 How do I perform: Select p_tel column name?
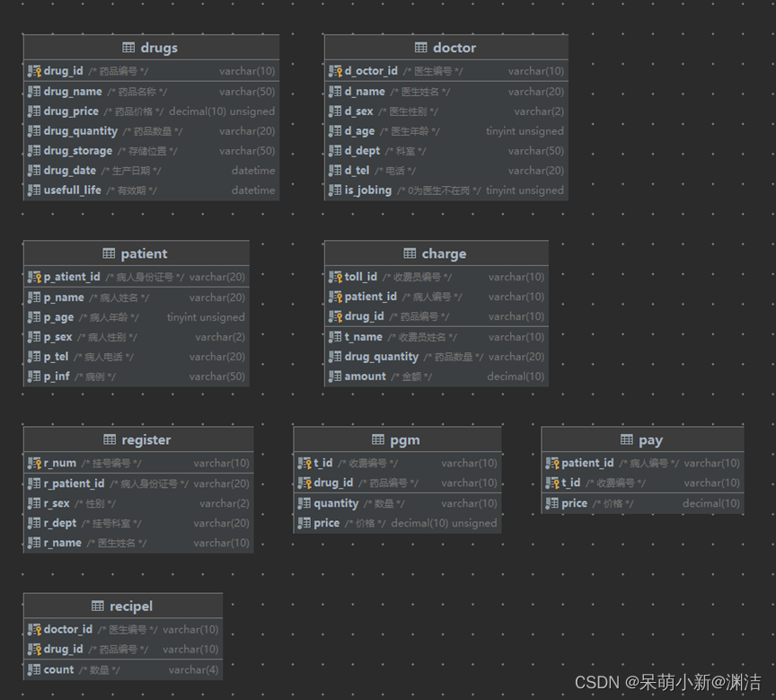[56, 357]
